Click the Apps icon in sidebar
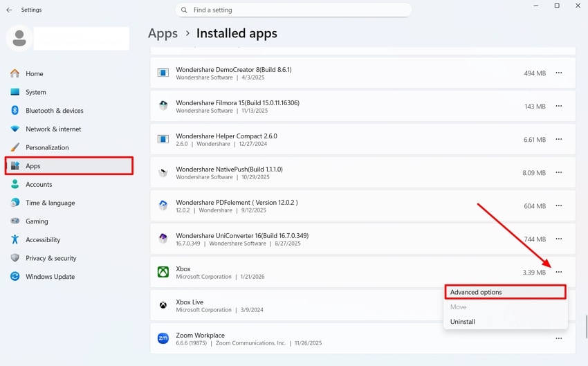This screenshot has height=366, width=588. click(15, 166)
